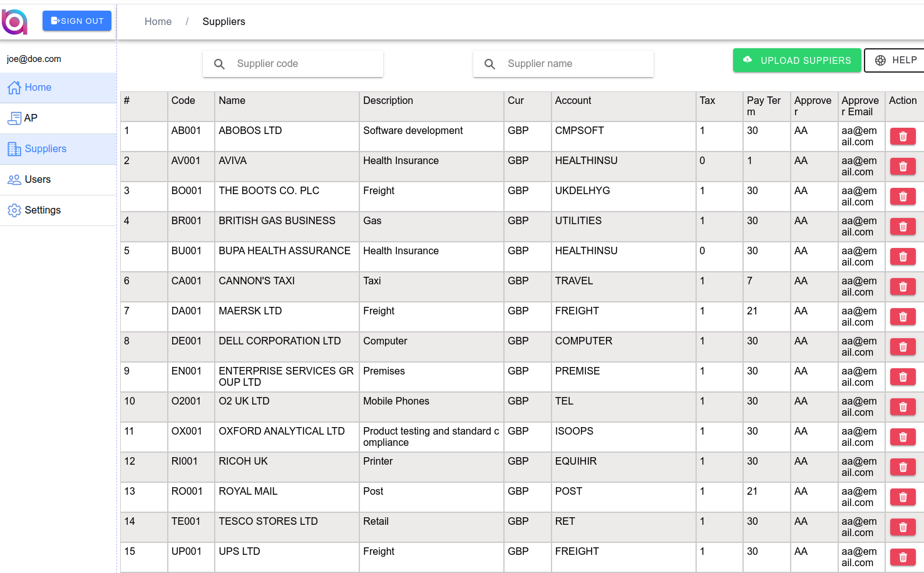Image resolution: width=924 pixels, height=573 pixels.
Task: Delete the O2 UK LTD supplier
Action: pos(903,407)
